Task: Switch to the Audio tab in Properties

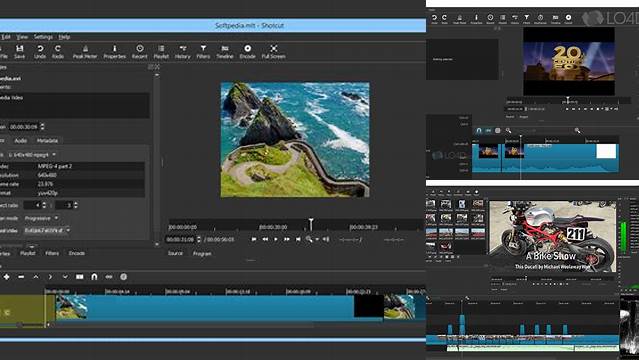Action: (21, 141)
